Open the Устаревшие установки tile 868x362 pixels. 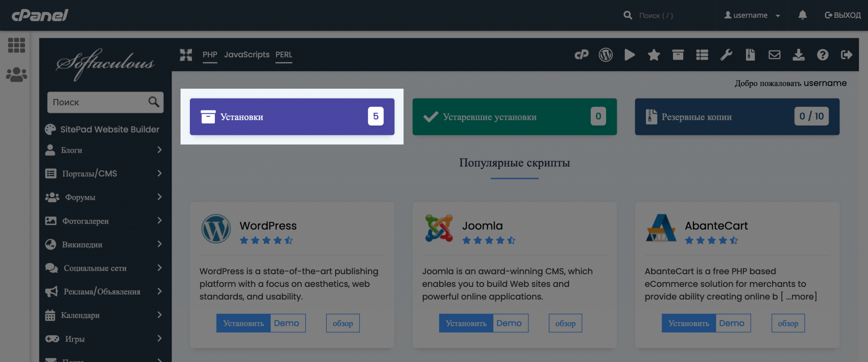515,117
